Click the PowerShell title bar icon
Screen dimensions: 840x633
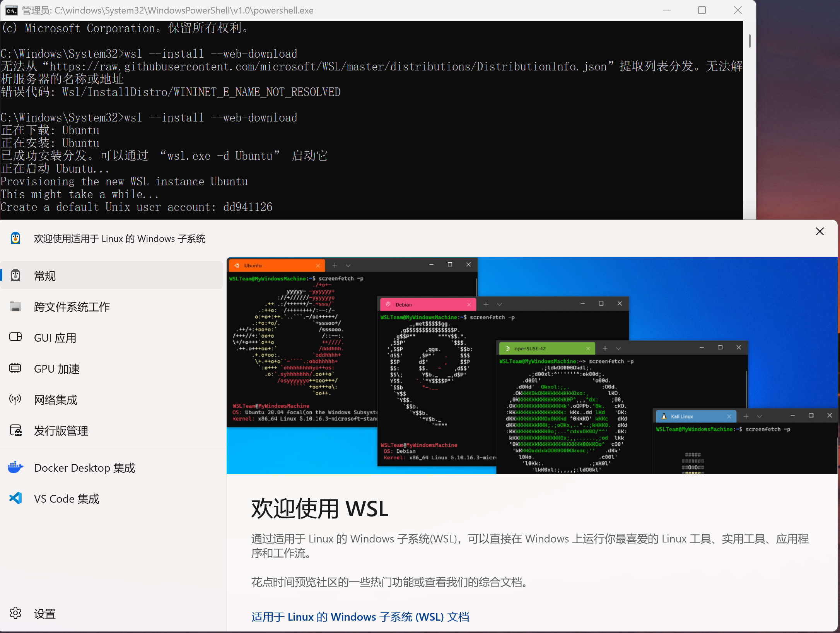11,10
